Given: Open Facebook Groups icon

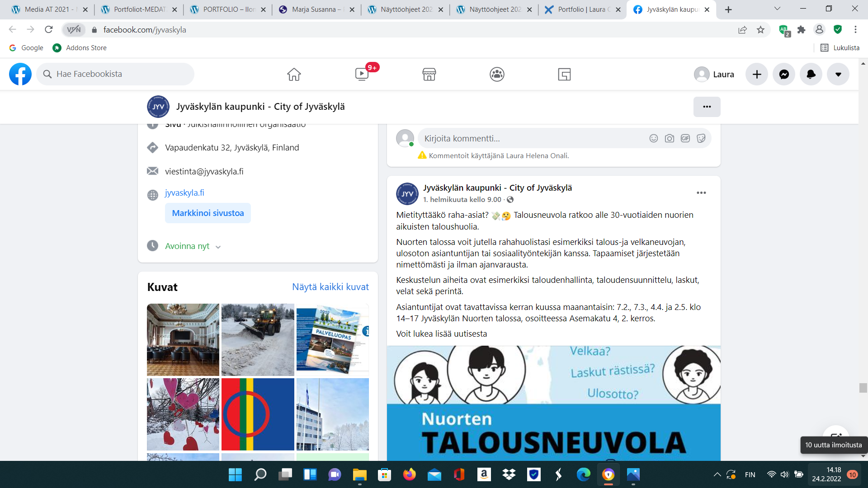Looking at the screenshot, I should 497,74.
